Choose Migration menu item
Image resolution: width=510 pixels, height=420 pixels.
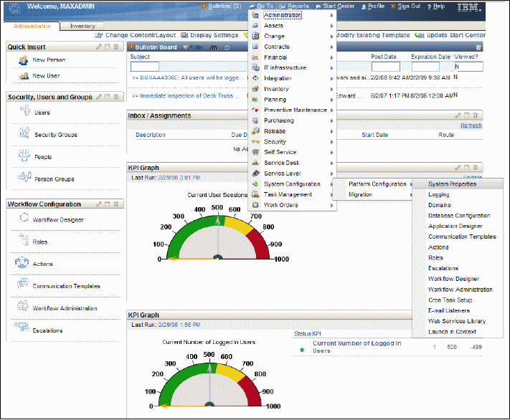pos(360,194)
